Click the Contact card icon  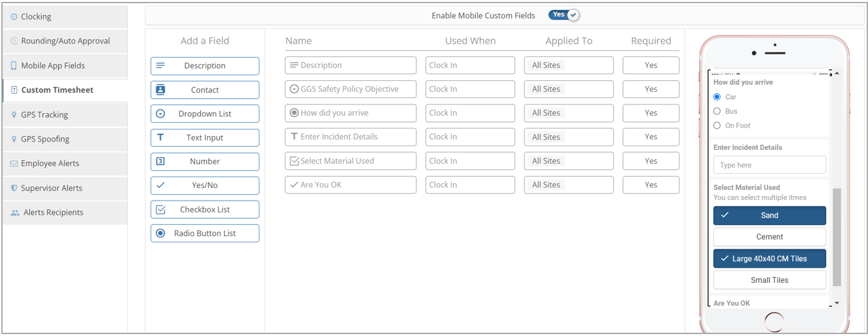click(161, 90)
